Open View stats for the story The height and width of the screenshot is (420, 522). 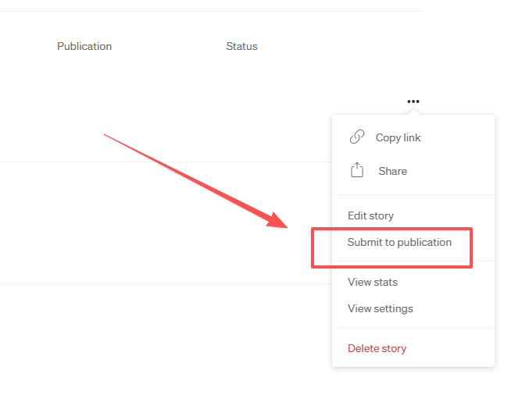pos(372,282)
